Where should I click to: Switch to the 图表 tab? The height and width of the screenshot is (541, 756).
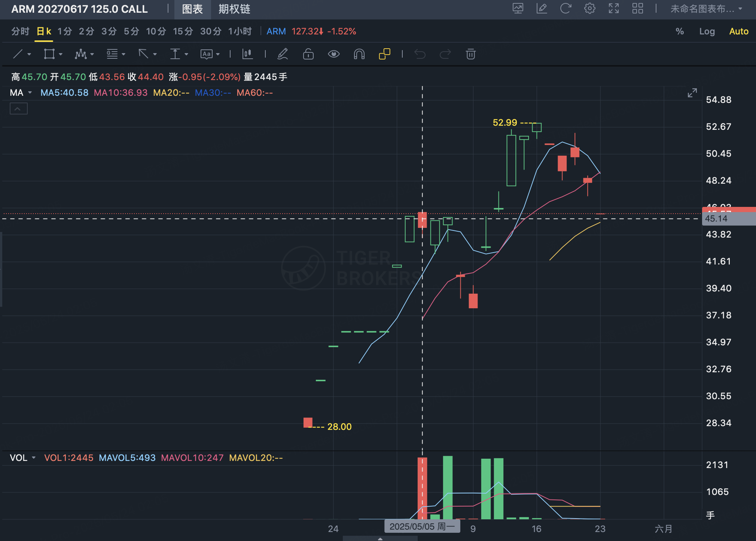[x=192, y=9]
